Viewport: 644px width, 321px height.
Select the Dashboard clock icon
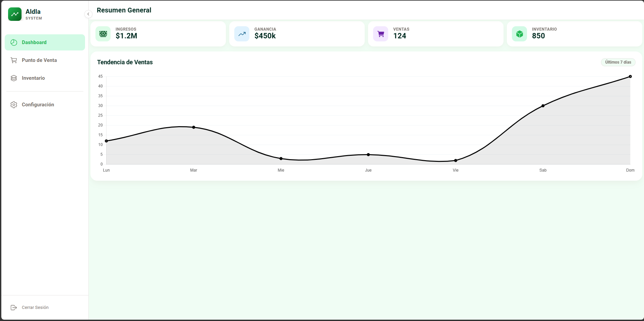click(x=14, y=42)
